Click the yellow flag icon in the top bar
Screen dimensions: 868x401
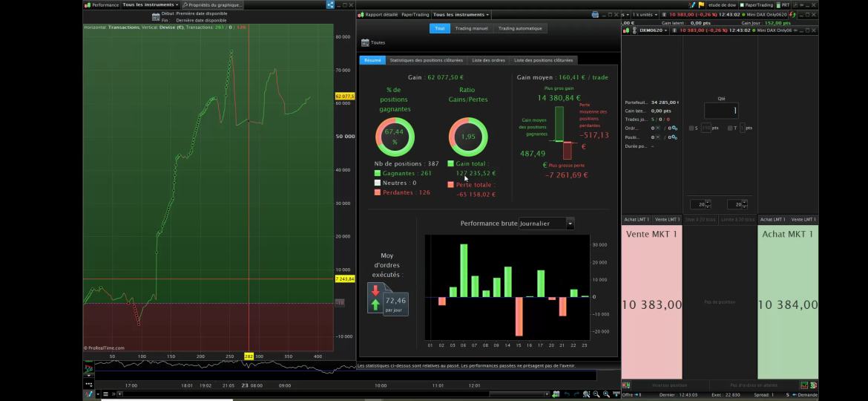[701, 4]
